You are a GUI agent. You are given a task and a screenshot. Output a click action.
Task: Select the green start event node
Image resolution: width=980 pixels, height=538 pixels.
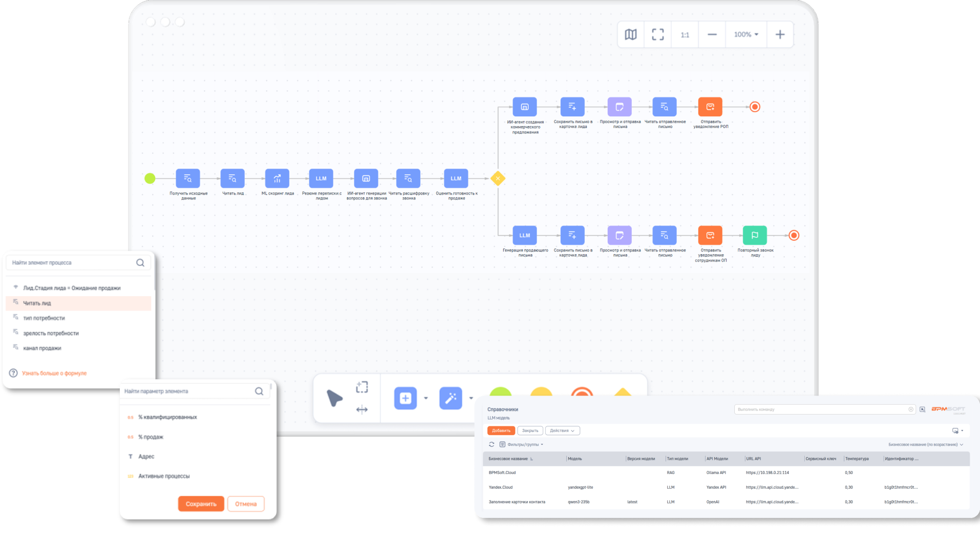150,178
